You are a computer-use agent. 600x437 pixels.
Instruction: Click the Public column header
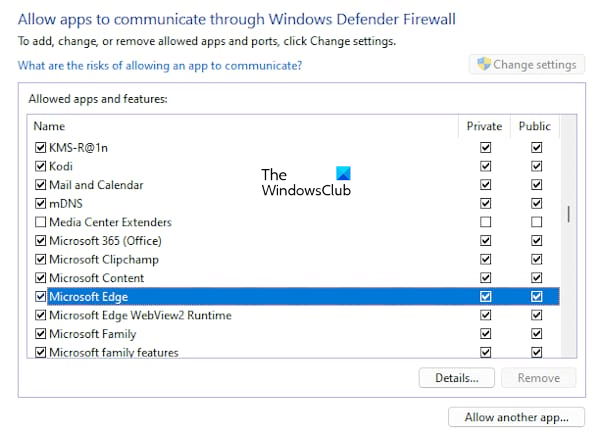[x=536, y=126]
